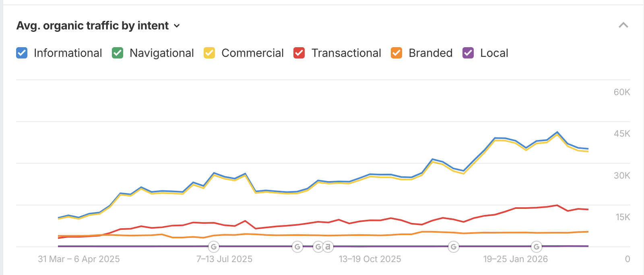
Task: Select the G update marker after 19–25 Jan 2026
Action: pyautogui.click(x=537, y=246)
